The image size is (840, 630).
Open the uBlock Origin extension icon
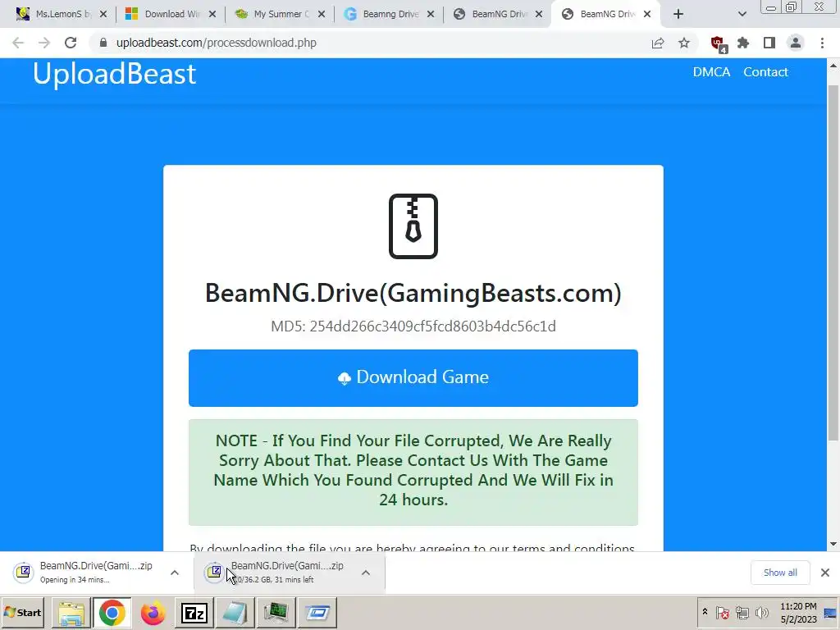719,44
